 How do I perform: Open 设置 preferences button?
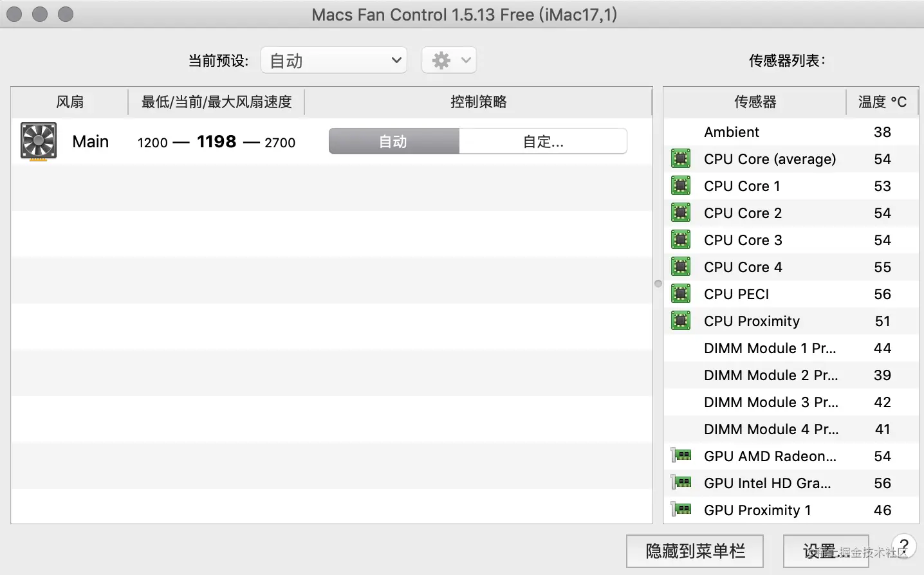click(826, 551)
